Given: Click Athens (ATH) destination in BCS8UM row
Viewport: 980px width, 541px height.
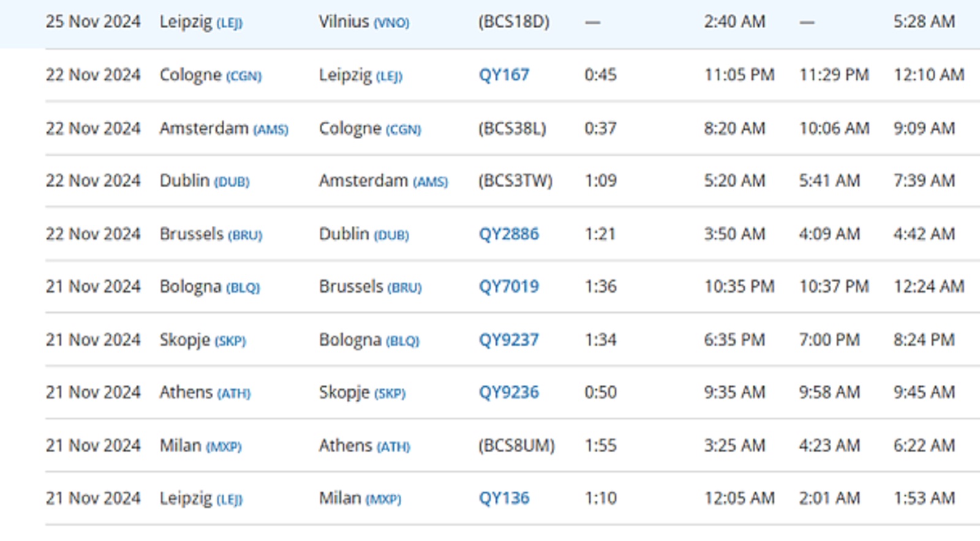Looking at the screenshot, I should click(x=364, y=446).
